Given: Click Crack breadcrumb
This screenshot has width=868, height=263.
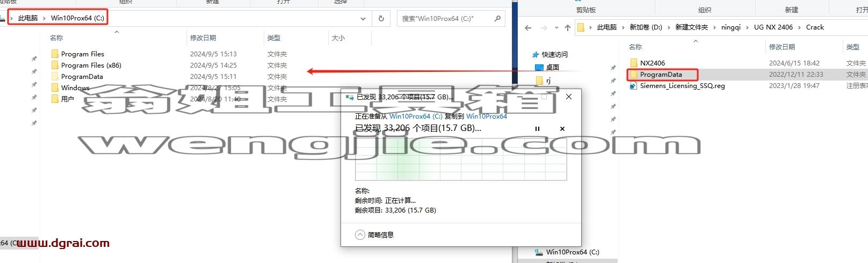Looking at the screenshot, I should 815,27.
